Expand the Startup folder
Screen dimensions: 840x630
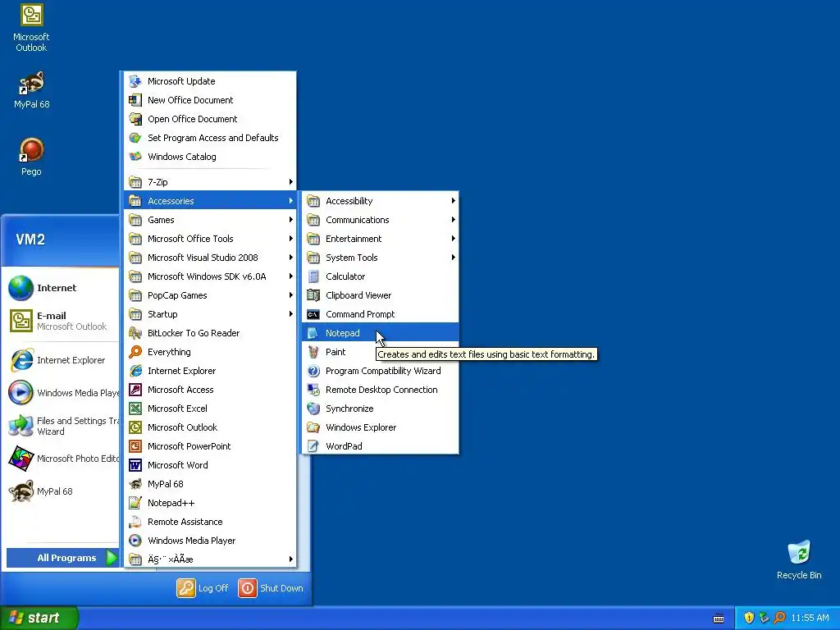(x=210, y=314)
